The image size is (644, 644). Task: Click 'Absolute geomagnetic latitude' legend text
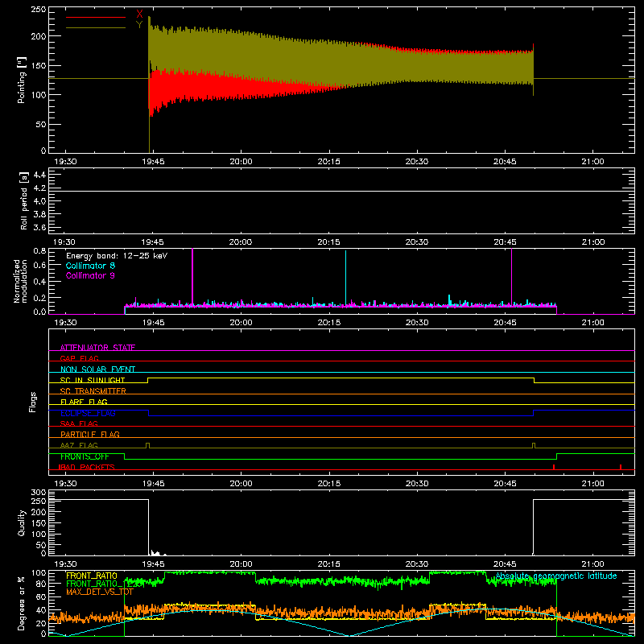click(x=556, y=576)
